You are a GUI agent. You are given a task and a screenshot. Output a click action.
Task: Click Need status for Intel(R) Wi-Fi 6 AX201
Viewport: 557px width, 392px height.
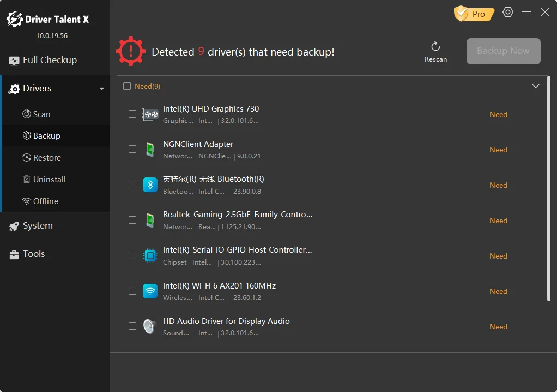(x=498, y=291)
